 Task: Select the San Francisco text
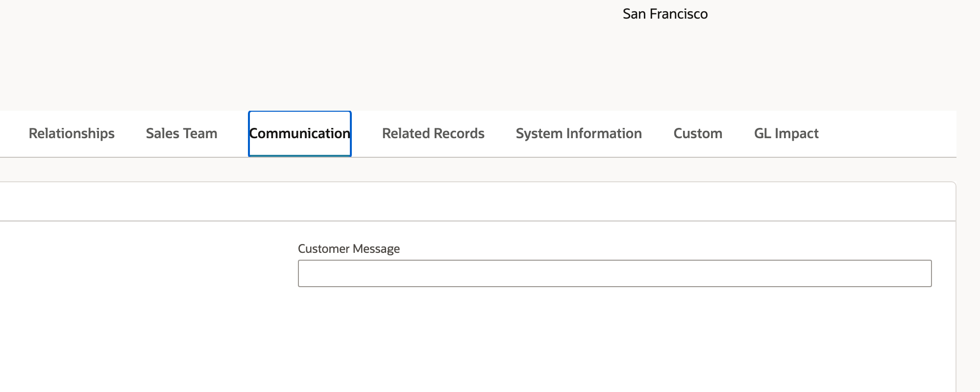pyautogui.click(x=665, y=14)
